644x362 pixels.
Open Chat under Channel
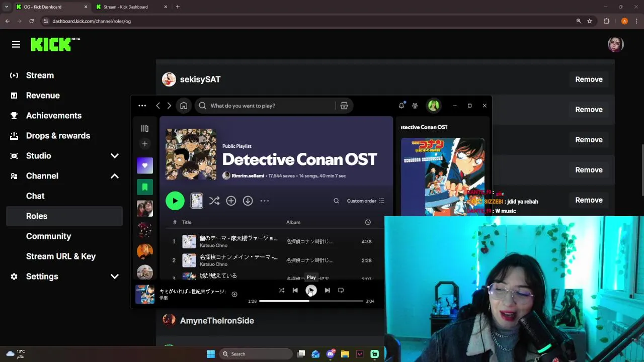click(35, 196)
